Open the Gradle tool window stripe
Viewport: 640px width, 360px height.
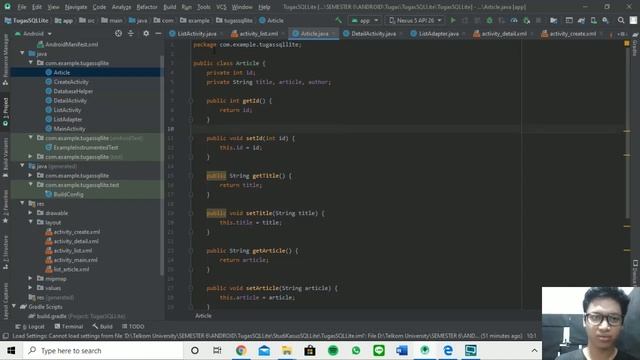[635, 45]
